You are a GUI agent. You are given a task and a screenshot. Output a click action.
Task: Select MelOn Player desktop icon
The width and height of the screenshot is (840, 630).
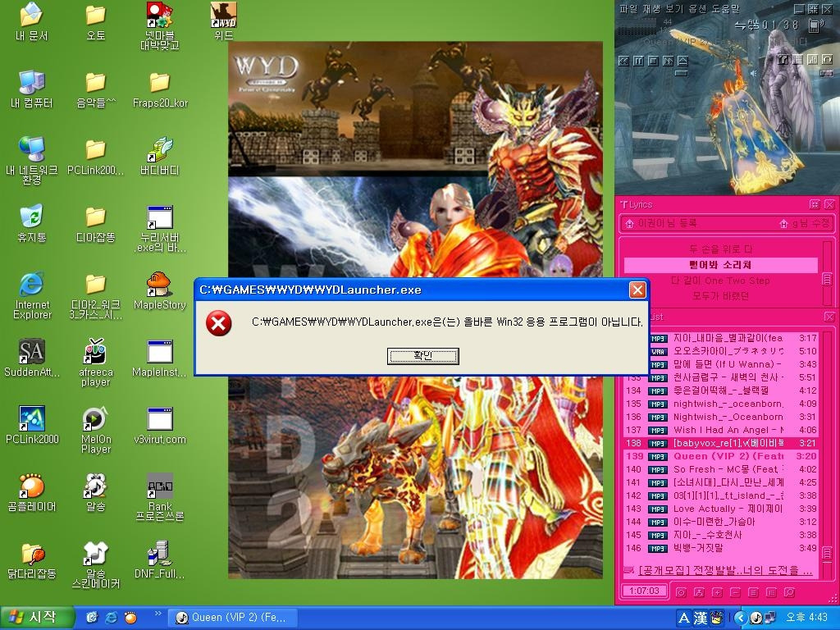pos(96,430)
